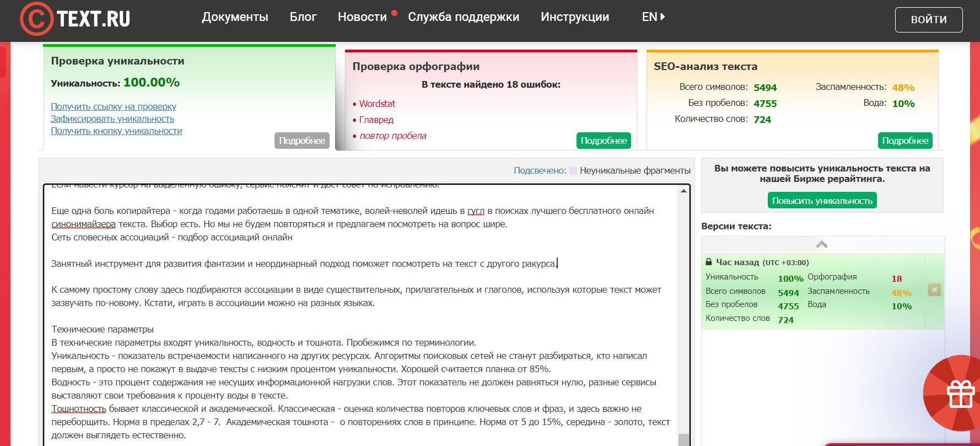Click Подробнее in spelling check panel
This screenshot has width=980, height=446.
pos(604,141)
